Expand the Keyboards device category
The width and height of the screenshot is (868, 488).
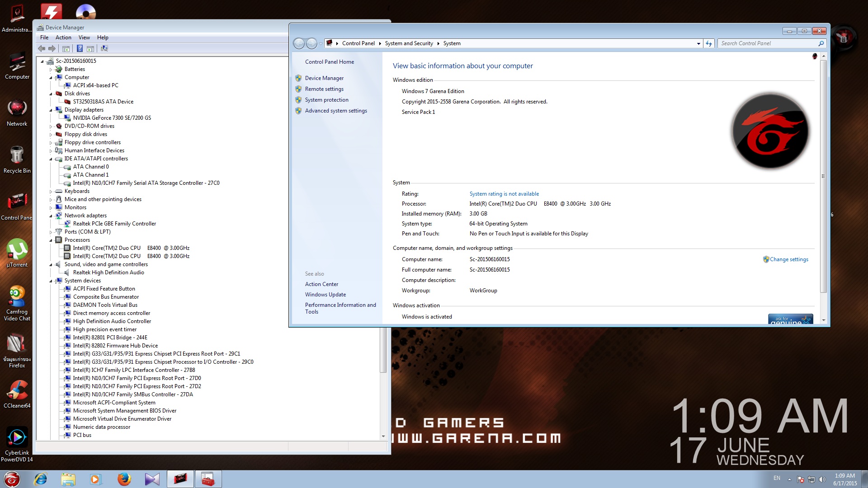pos(51,192)
